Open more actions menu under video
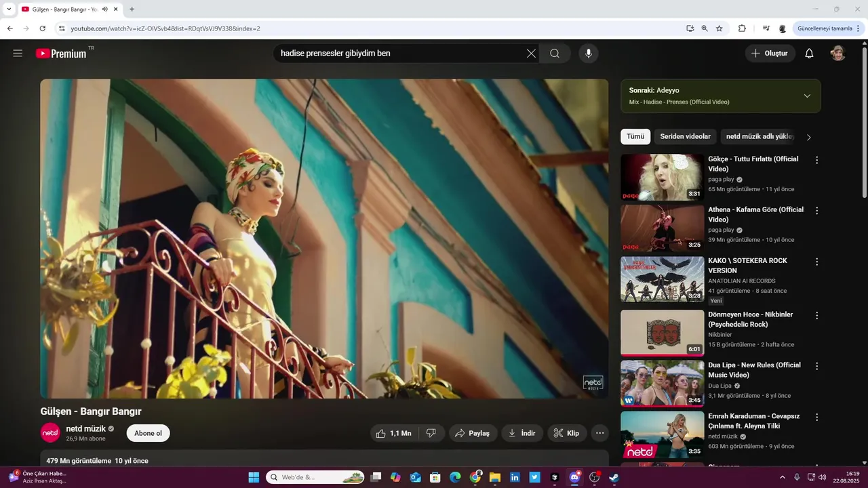This screenshot has height=488, width=868. (x=599, y=433)
